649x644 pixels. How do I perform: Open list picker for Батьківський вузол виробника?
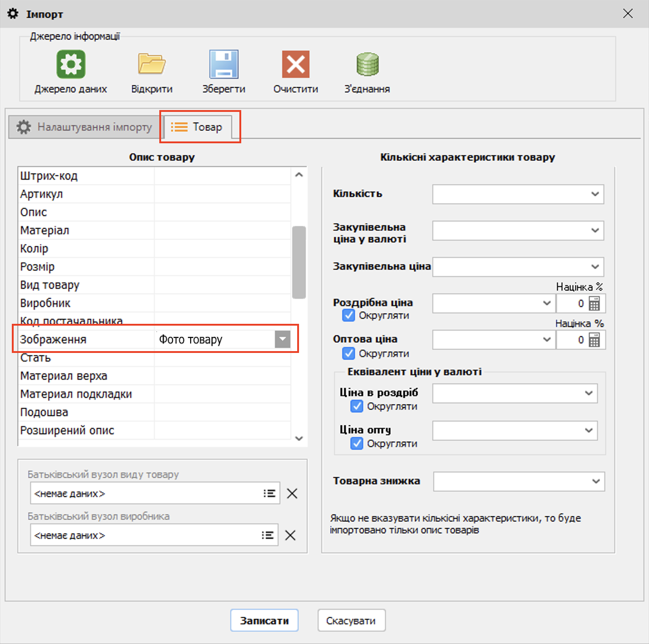point(268,535)
